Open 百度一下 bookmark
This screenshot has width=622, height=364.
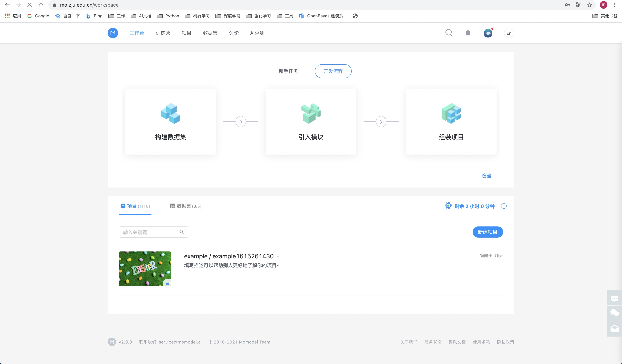click(68, 16)
